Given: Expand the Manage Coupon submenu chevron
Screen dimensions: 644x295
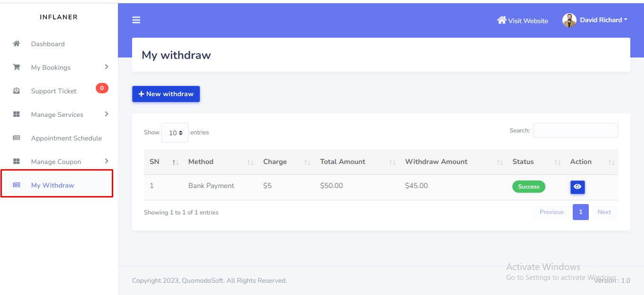Looking at the screenshot, I should (107, 161).
